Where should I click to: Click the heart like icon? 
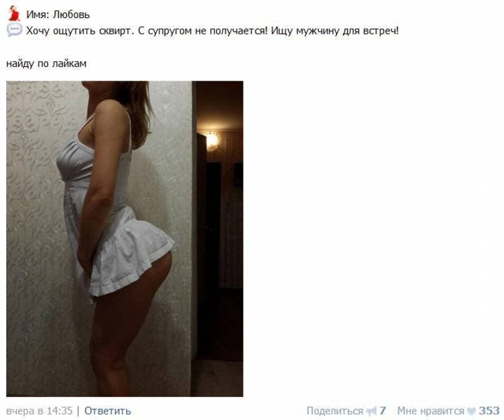471,411
